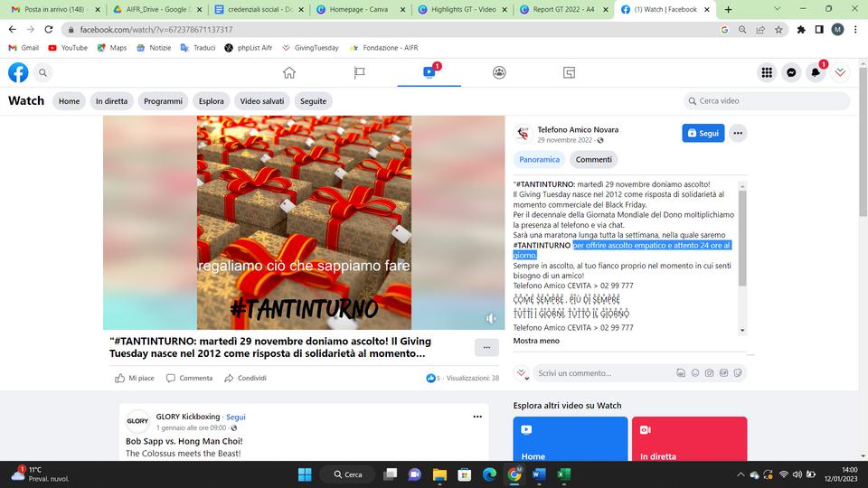Open tab search chevron in Chrome title bar
Image resolution: width=868 pixels, height=488 pixels.
pos(778,9)
